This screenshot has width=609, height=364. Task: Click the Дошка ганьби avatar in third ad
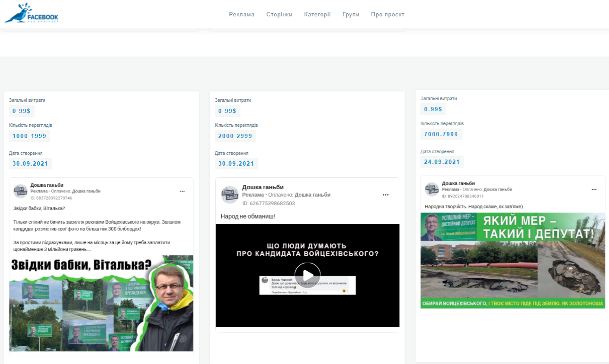click(432, 189)
